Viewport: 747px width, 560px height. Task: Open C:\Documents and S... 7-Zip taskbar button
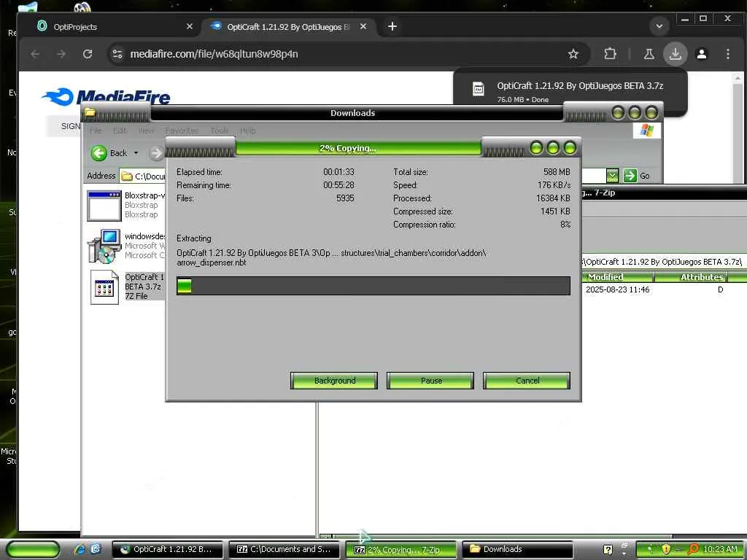tap(284, 549)
